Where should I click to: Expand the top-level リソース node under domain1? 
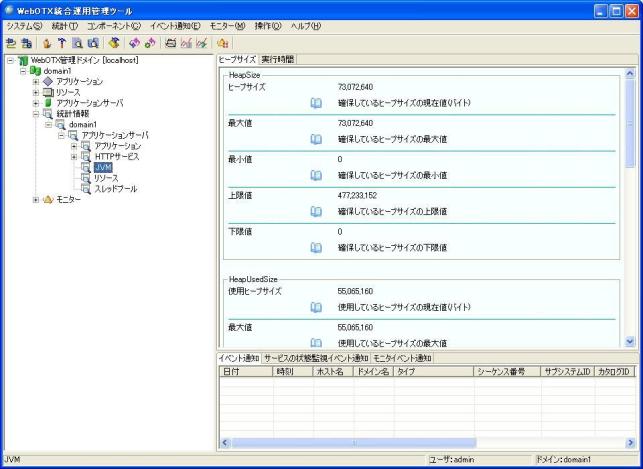[x=36, y=92]
